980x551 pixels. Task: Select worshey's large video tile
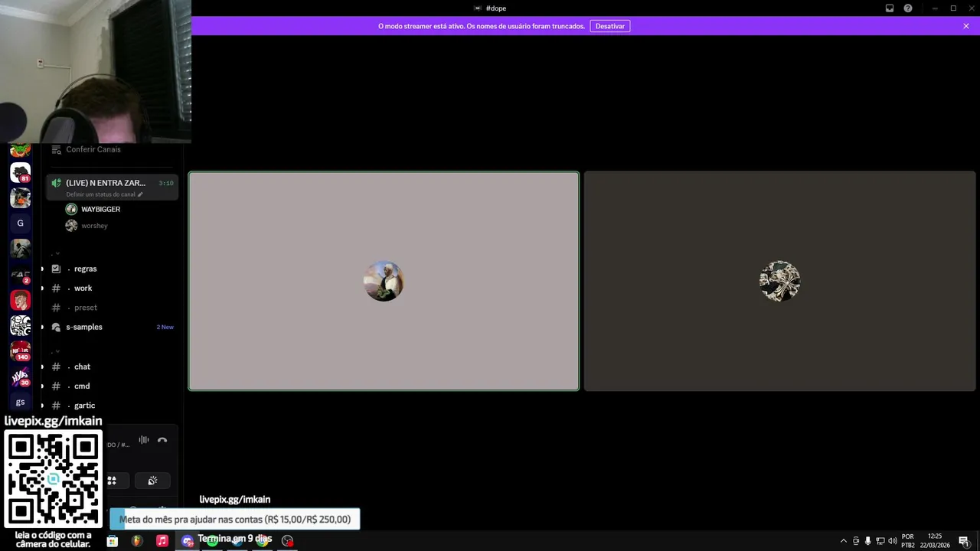[x=779, y=281]
